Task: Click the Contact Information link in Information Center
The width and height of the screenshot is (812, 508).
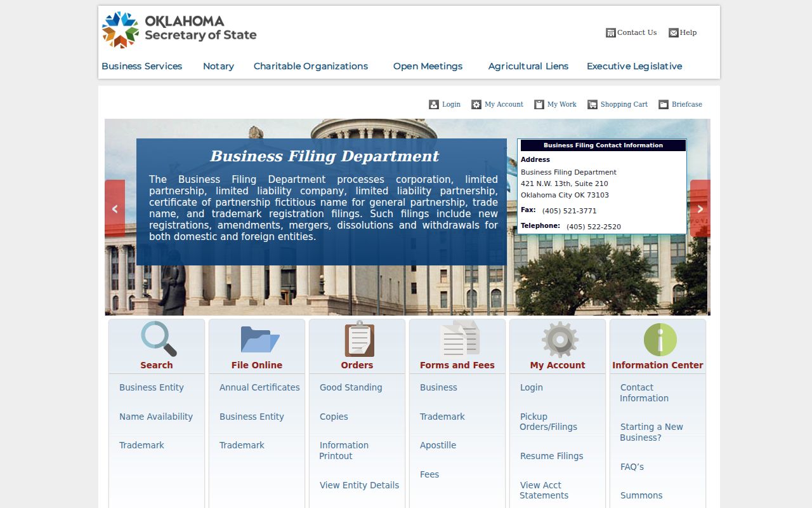Action: tap(644, 392)
